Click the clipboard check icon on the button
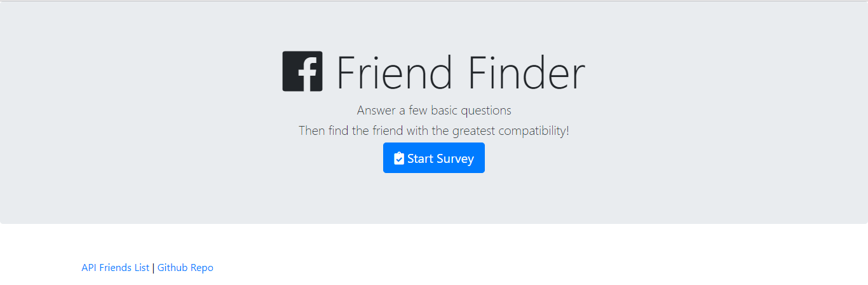868x285 pixels. pos(399,158)
